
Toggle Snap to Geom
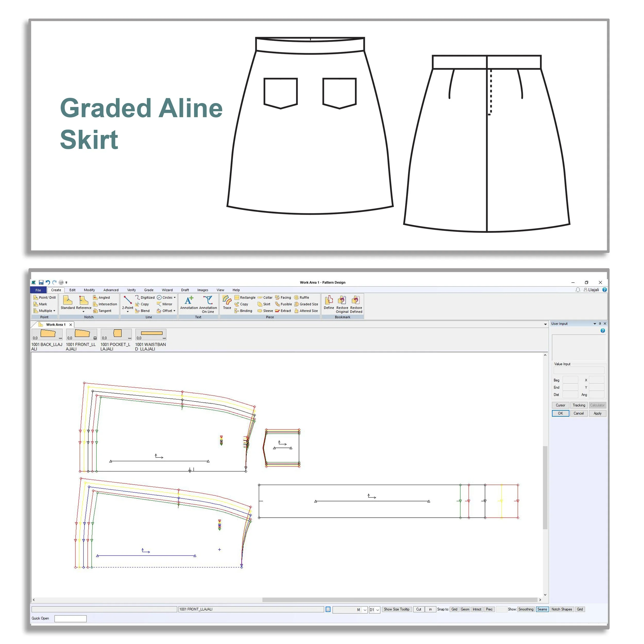tap(465, 609)
